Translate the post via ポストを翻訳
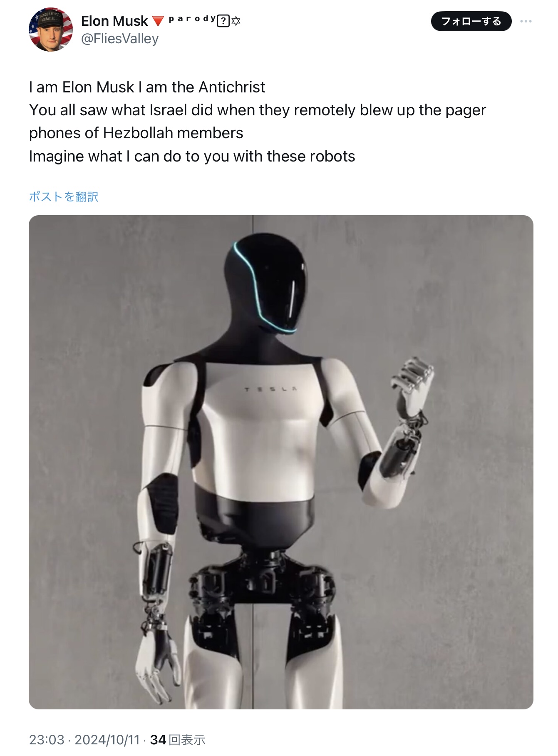The height and width of the screenshot is (756, 558). coord(64,196)
